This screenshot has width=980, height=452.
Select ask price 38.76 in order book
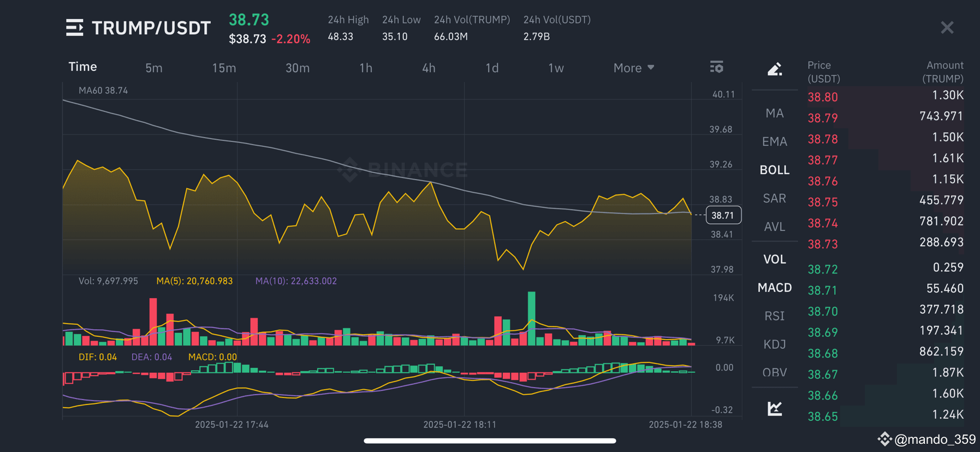(x=823, y=181)
